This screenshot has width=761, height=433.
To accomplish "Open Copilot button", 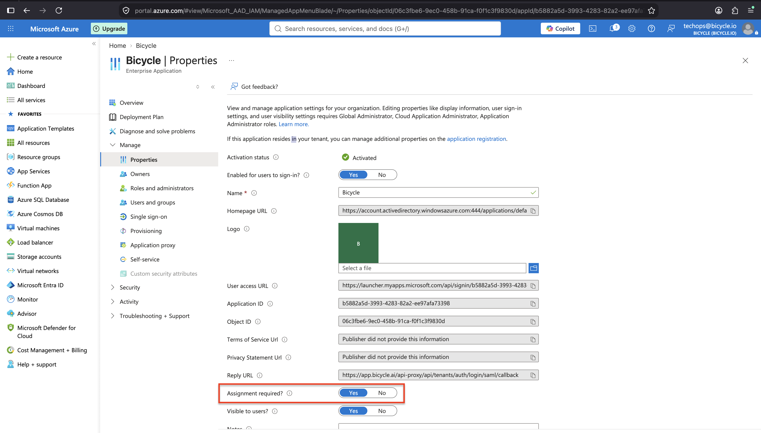I will (x=560, y=29).
